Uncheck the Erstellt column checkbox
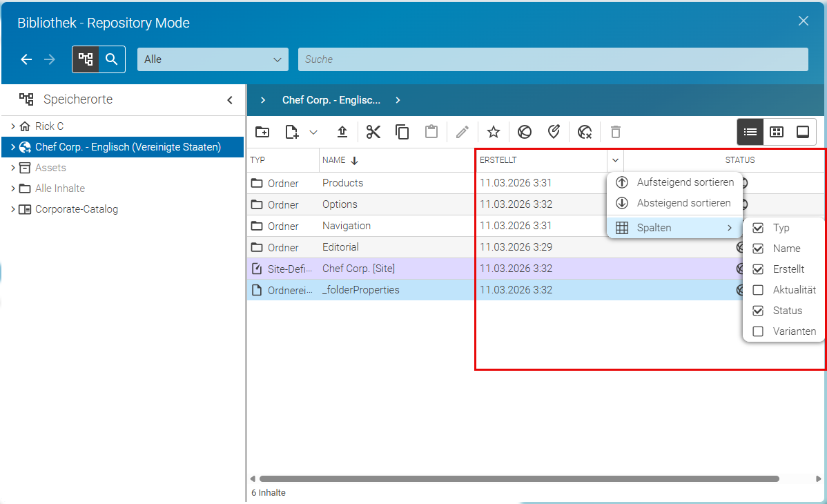The width and height of the screenshot is (827, 504). coord(758,269)
